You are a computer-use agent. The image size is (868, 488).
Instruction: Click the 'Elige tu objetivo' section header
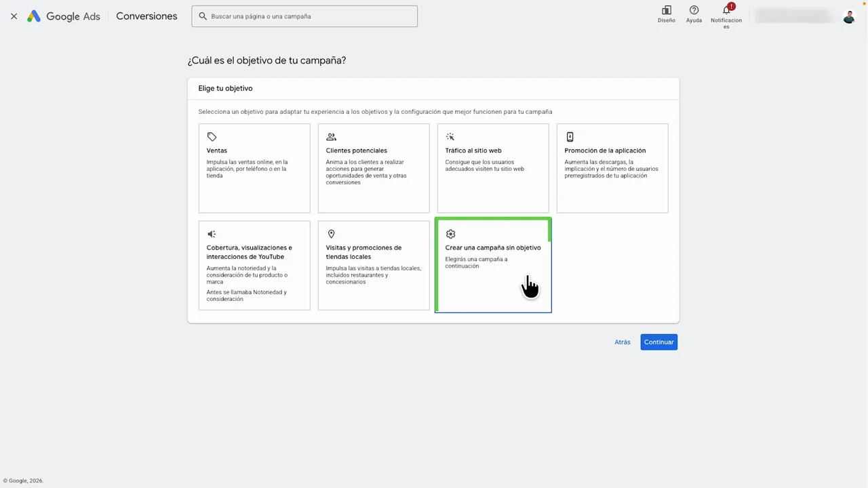[225, 88]
